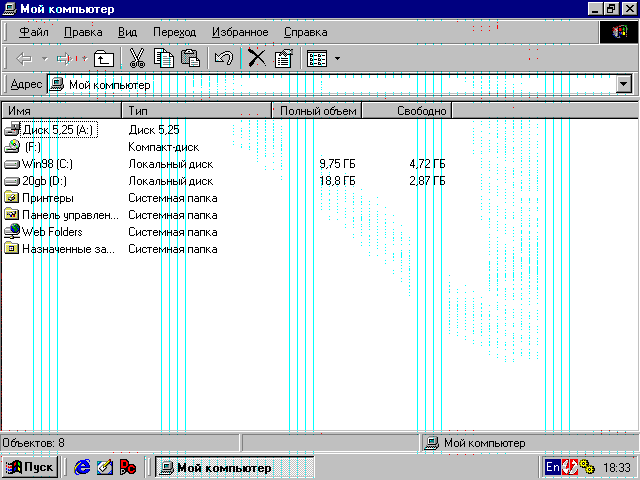Click the 9,75 ГБ total size value
This screenshot has width=640, height=480.
(337, 164)
